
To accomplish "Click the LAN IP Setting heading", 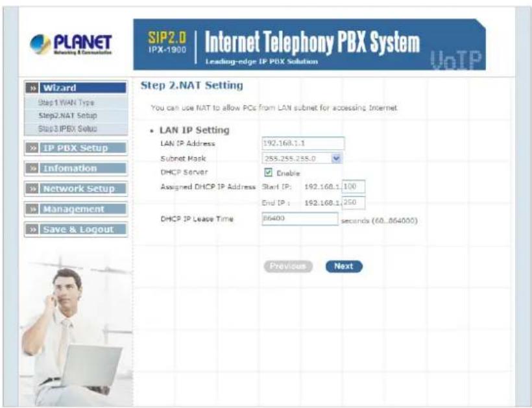I will coord(195,130).
